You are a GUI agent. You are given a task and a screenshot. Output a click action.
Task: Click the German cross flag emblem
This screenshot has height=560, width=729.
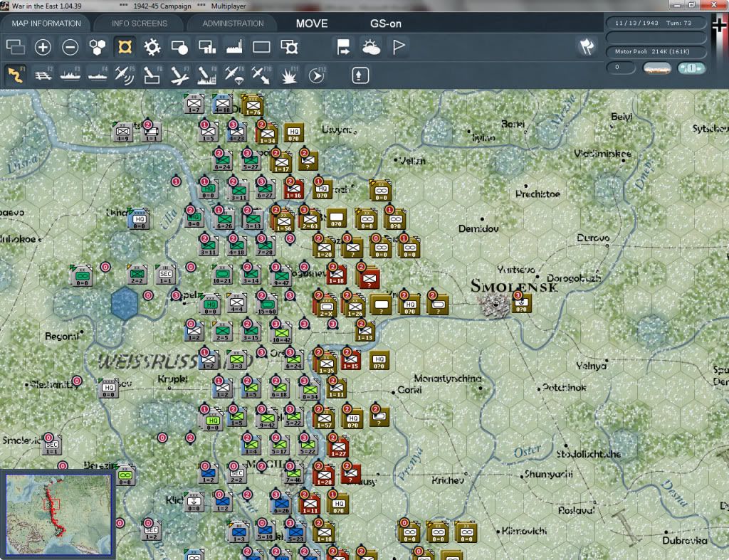(x=719, y=25)
